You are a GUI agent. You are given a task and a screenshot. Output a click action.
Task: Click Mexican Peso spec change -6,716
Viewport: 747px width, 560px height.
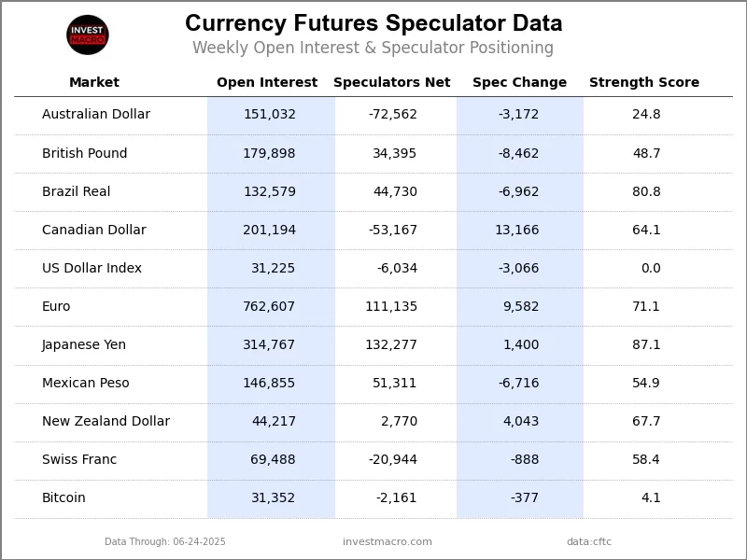[x=518, y=384]
